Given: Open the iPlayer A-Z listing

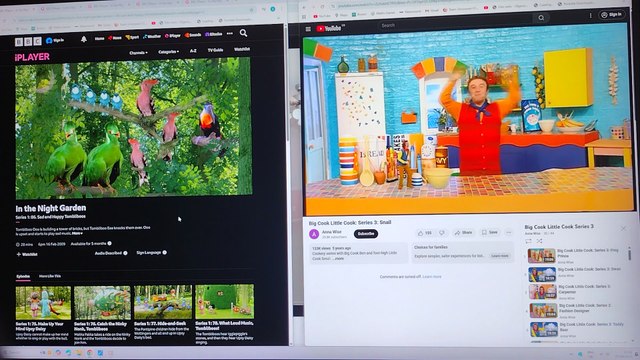Looking at the screenshot, I should (x=193, y=51).
